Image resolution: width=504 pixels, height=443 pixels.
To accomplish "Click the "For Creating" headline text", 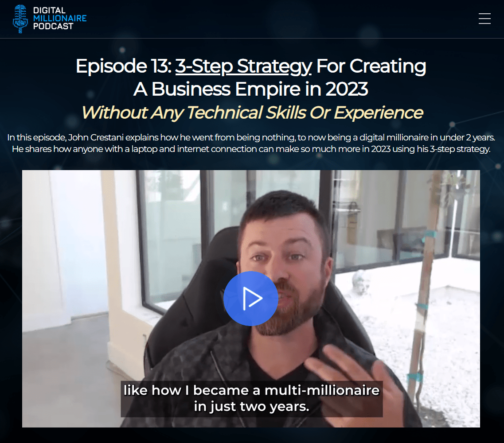I will tap(371, 66).
